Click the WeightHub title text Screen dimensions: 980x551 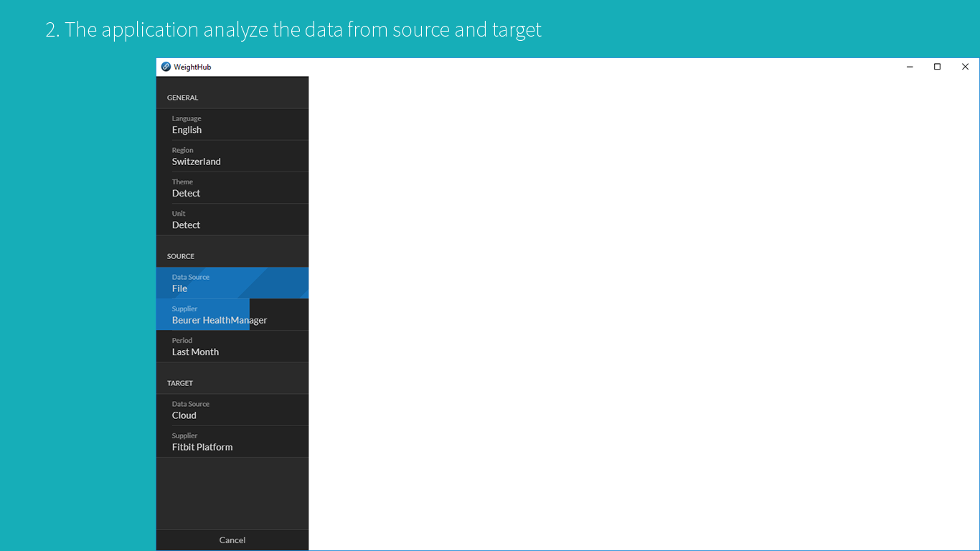coord(192,67)
